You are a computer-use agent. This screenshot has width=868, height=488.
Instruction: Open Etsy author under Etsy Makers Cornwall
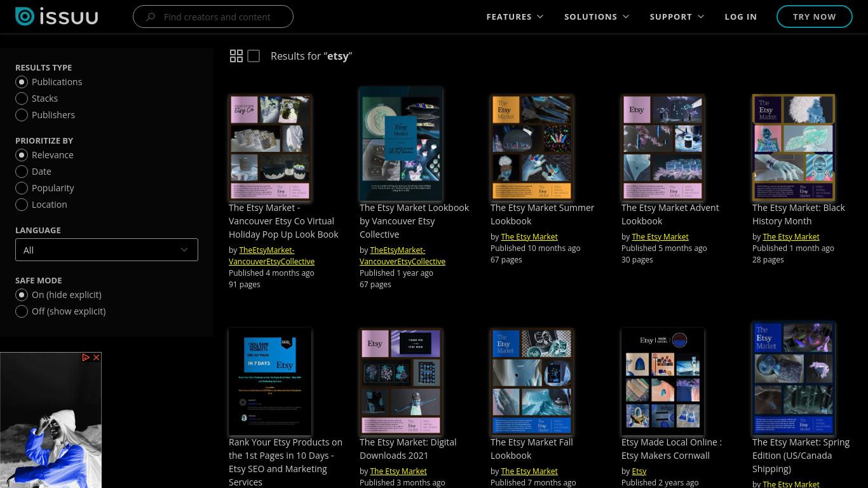click(x=639, y=471)
